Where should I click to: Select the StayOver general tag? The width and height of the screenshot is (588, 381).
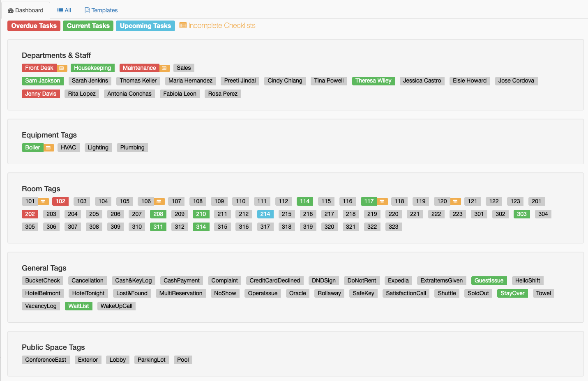tap(512, 294)
